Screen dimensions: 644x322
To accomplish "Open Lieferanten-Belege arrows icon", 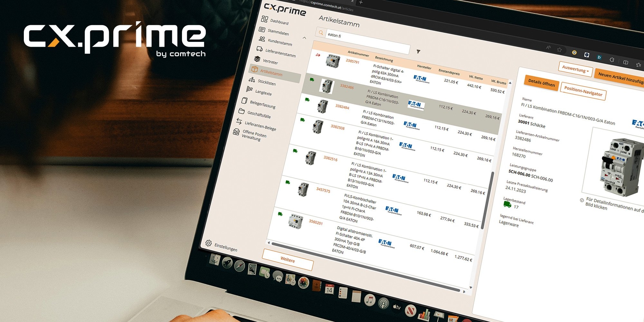I will [x=239, y=121].
